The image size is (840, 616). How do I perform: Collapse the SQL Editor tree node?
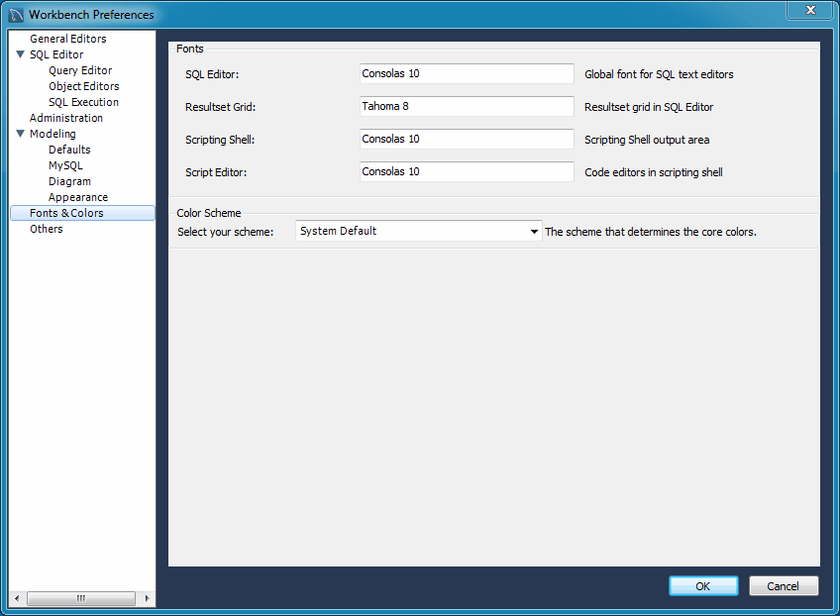21,54
